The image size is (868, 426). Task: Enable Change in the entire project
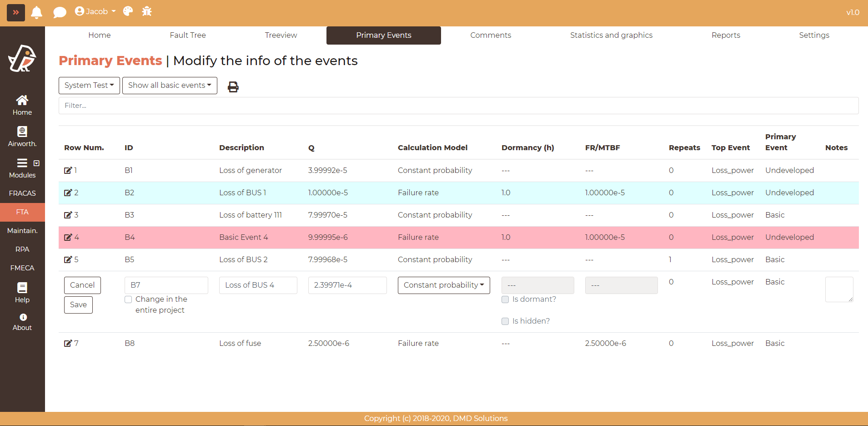click(128, 299)
